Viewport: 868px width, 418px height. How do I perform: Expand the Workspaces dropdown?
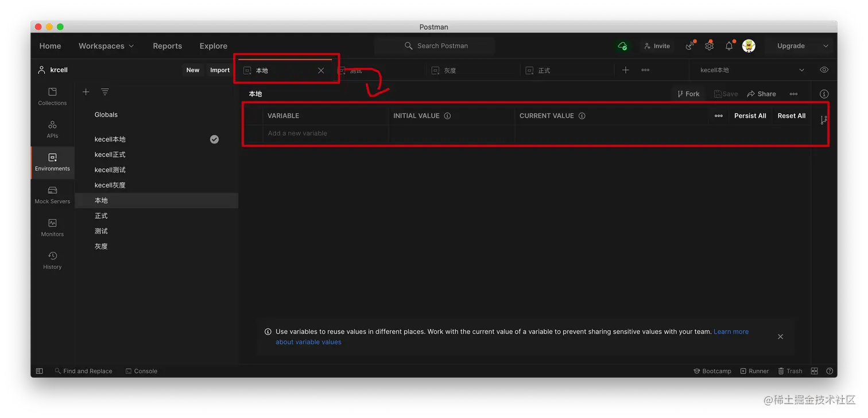(106, 46)
